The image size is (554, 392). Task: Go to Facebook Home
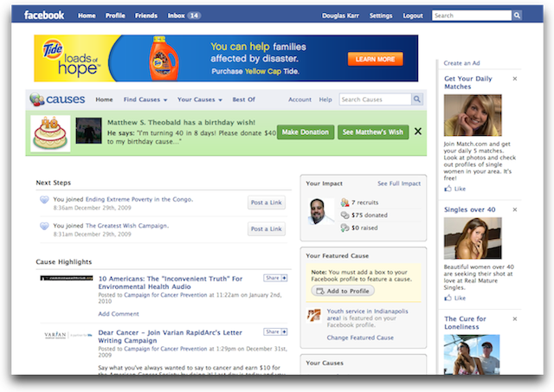[87, 16]
